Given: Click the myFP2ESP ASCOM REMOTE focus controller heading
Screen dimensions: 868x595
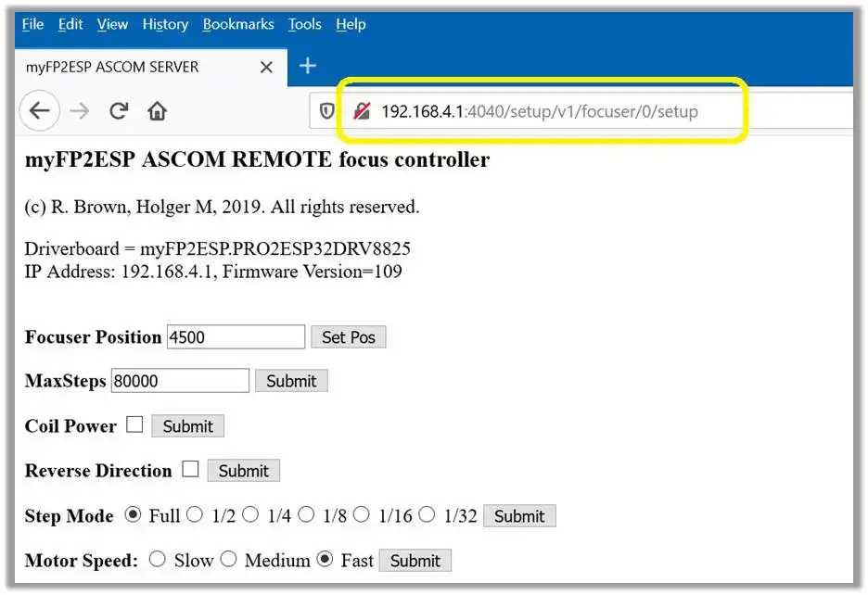Looking at the screenshot, I should (x=258, y=159).
